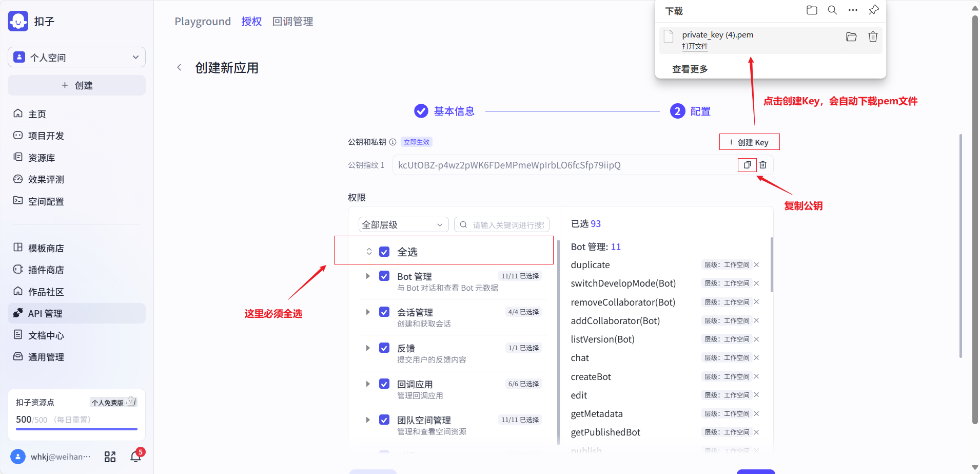Expand the 回调应用 permission group
The width and height of the screenshot is (980, 474).
pyautogui.click(x=368, y=384)
